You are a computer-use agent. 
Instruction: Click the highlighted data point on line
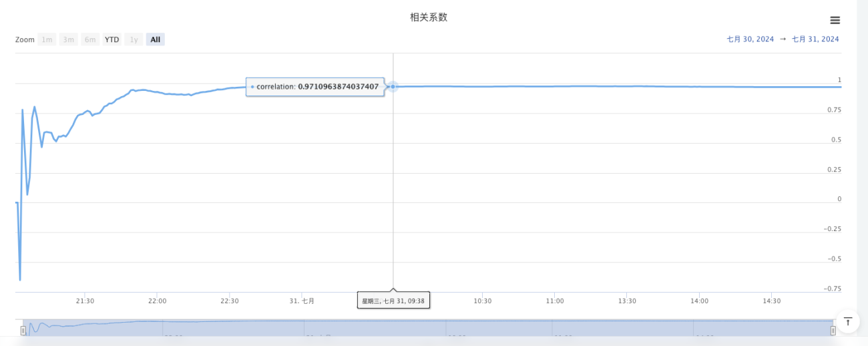[x=393, y=86]
